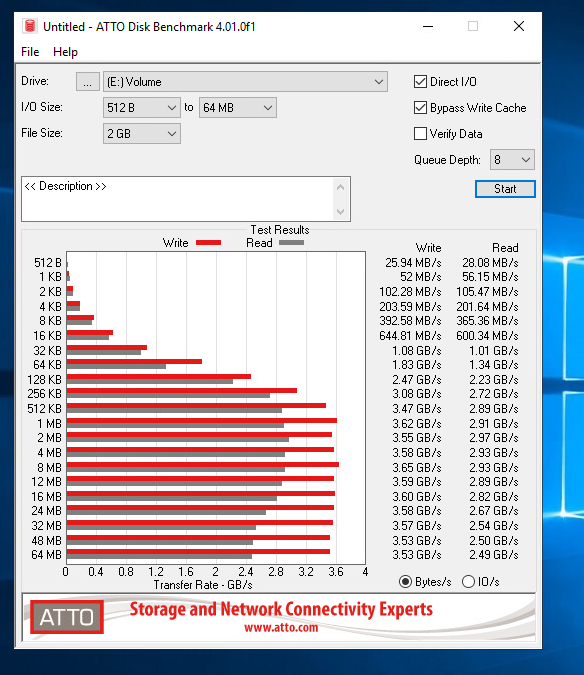Open the 64 MB maximum I/O size dropdown
Viewport: 584px width, 675px height.
coord(238,108)
